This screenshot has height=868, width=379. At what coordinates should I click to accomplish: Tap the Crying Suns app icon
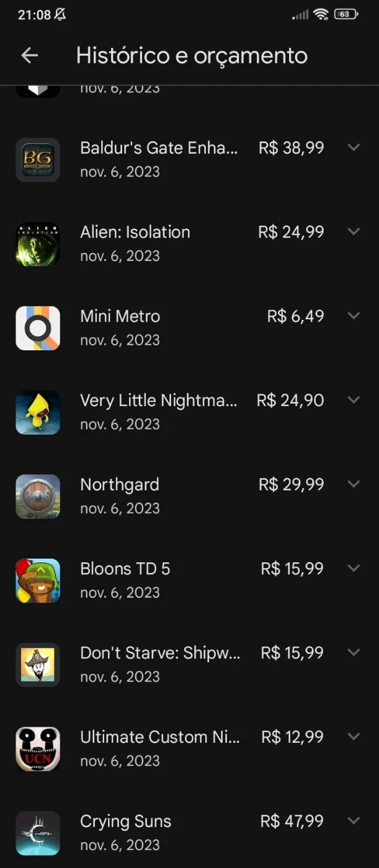[x=38, y=833]
